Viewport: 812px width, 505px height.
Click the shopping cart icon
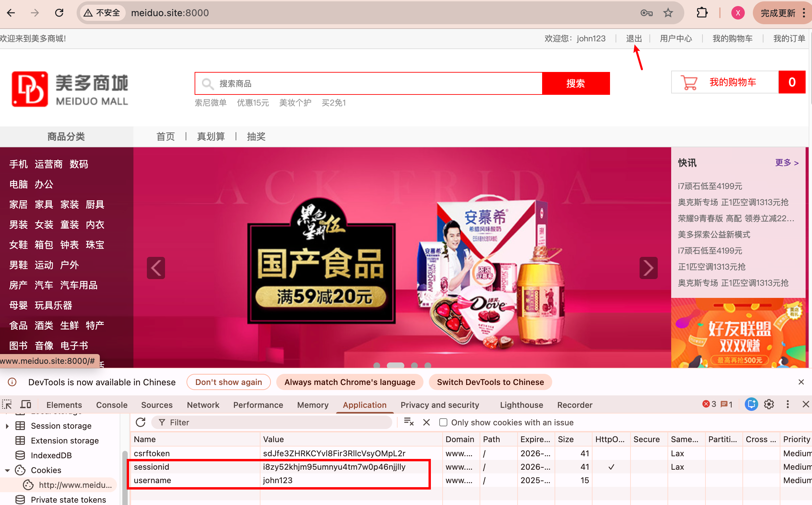click(x=689, y=82)
